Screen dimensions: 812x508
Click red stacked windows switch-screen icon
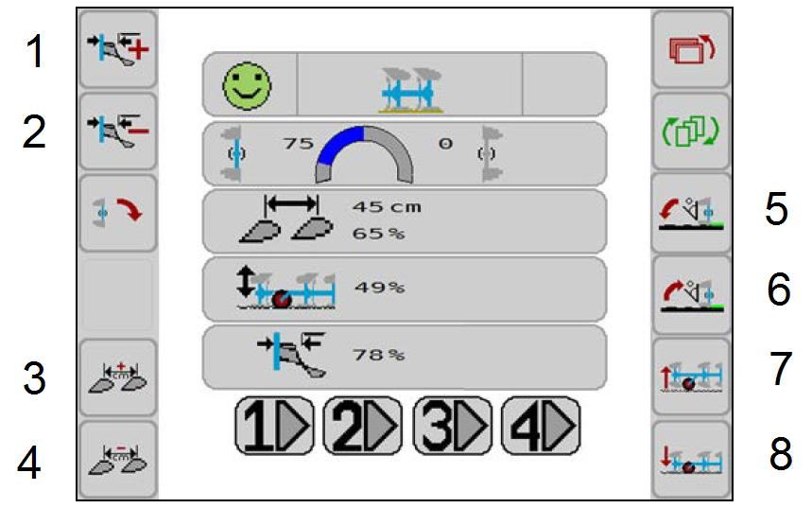pos(691,50)
